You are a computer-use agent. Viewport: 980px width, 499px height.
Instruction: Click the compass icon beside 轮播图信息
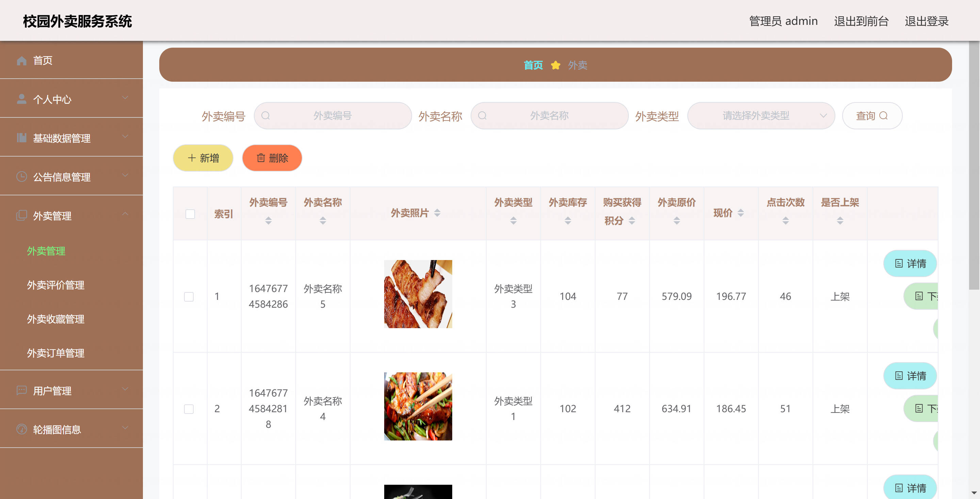point(22,429)
